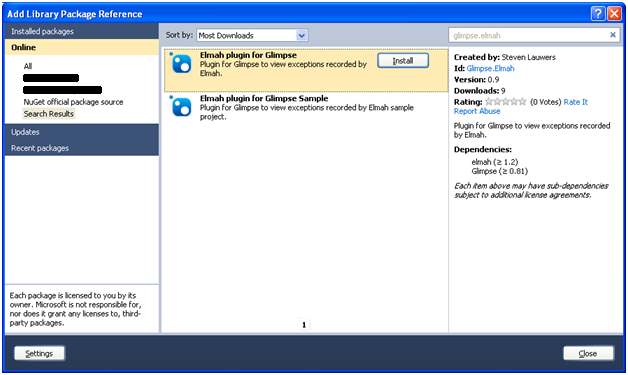The width and height of the screenshot is (628, 375).
Task: Open the Recent packages section
Action: coord(82,148)
